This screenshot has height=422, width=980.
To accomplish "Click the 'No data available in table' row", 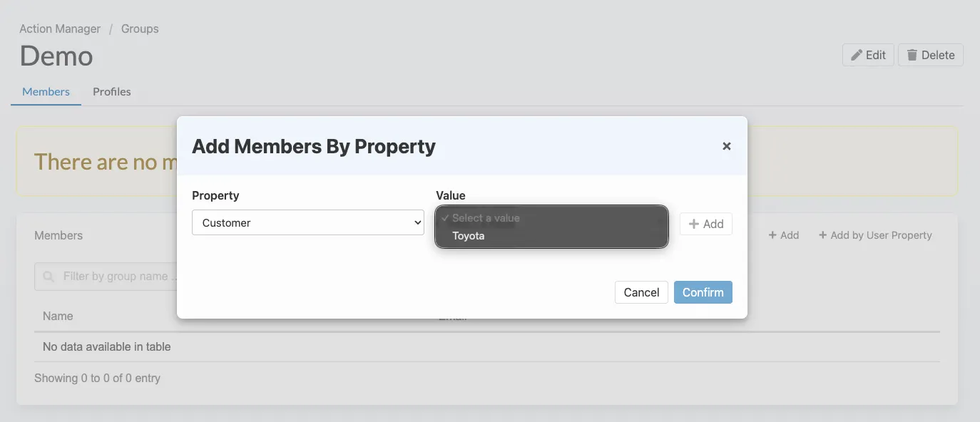I will coord(107,347).
